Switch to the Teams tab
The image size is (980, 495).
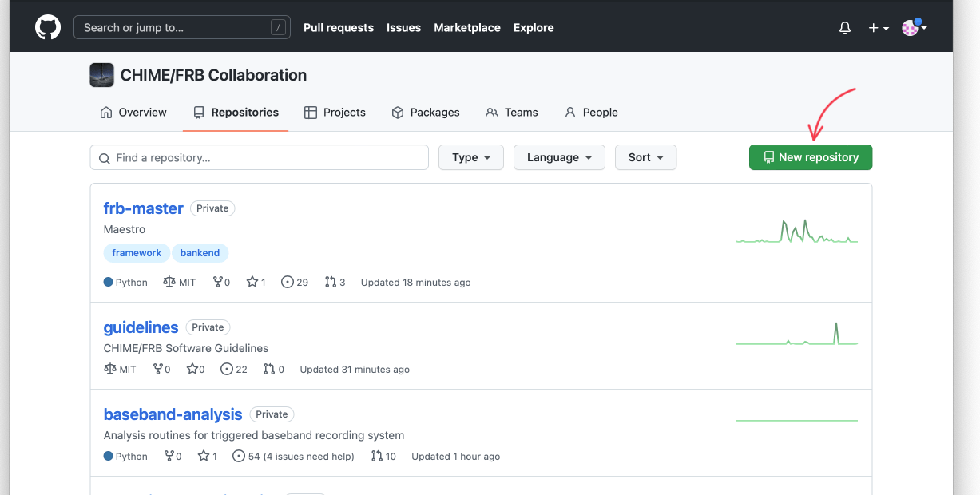click(x=512, y=113)
